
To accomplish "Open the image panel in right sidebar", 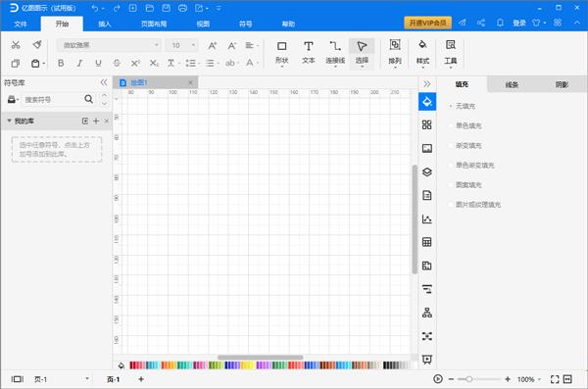I will (426, 149).
